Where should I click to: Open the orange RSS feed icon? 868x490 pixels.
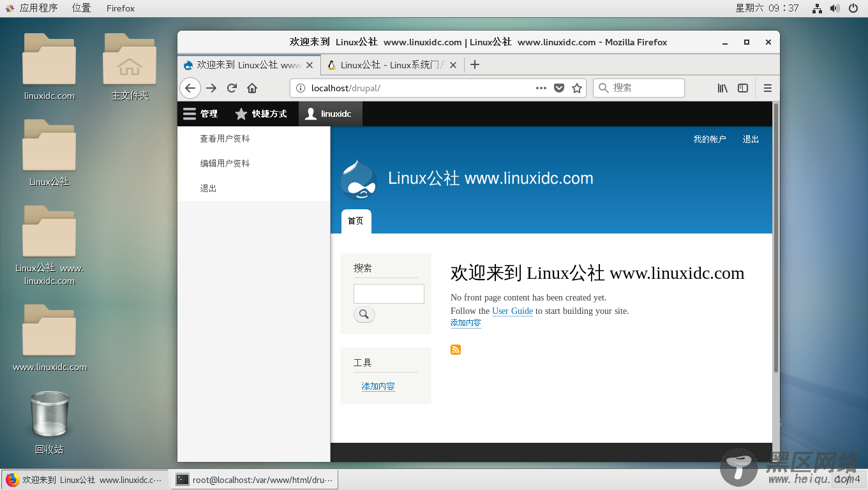pyautogui.click(x=456, y=350)
